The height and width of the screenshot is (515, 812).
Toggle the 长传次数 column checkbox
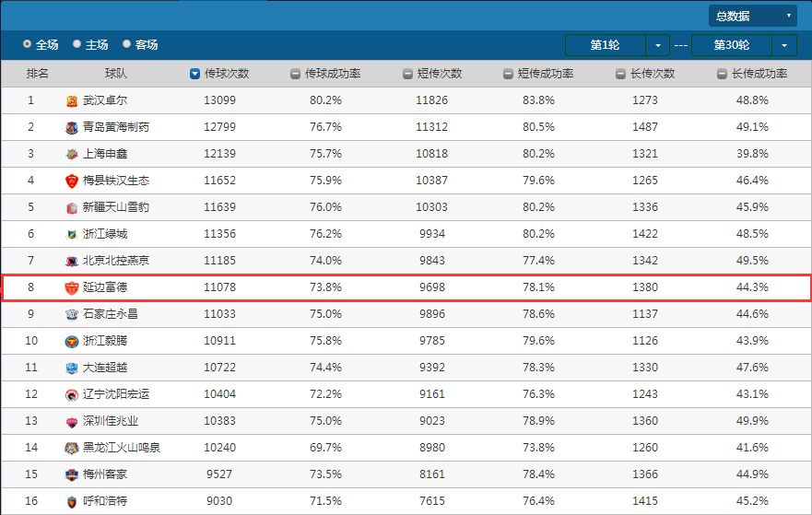coord(620,74)
